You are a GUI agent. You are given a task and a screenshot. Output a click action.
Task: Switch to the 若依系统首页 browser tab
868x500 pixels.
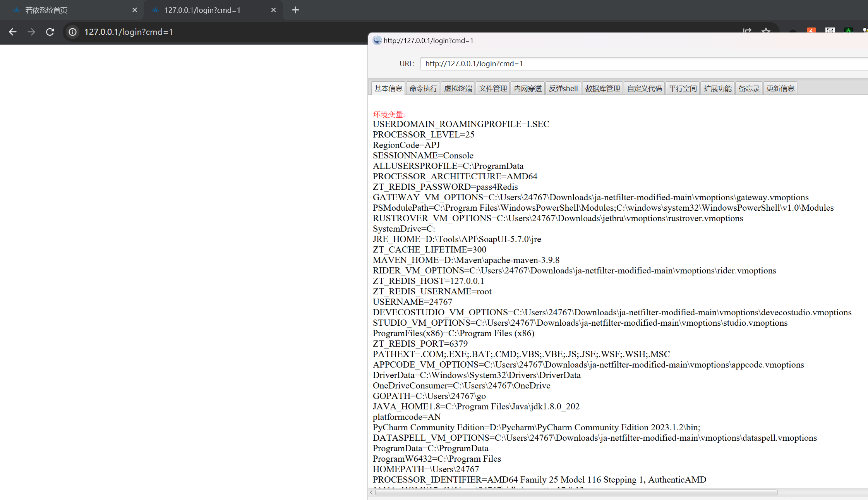(70, 10)
